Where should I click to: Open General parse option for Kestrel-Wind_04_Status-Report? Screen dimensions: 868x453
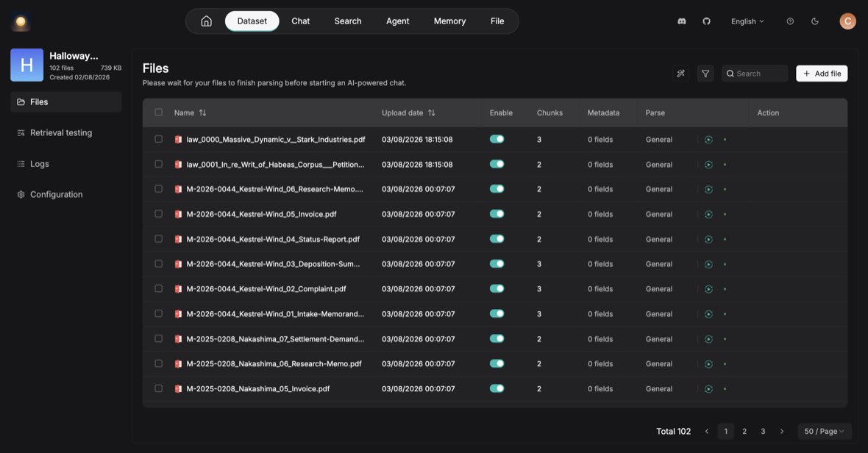pos(659,240)
